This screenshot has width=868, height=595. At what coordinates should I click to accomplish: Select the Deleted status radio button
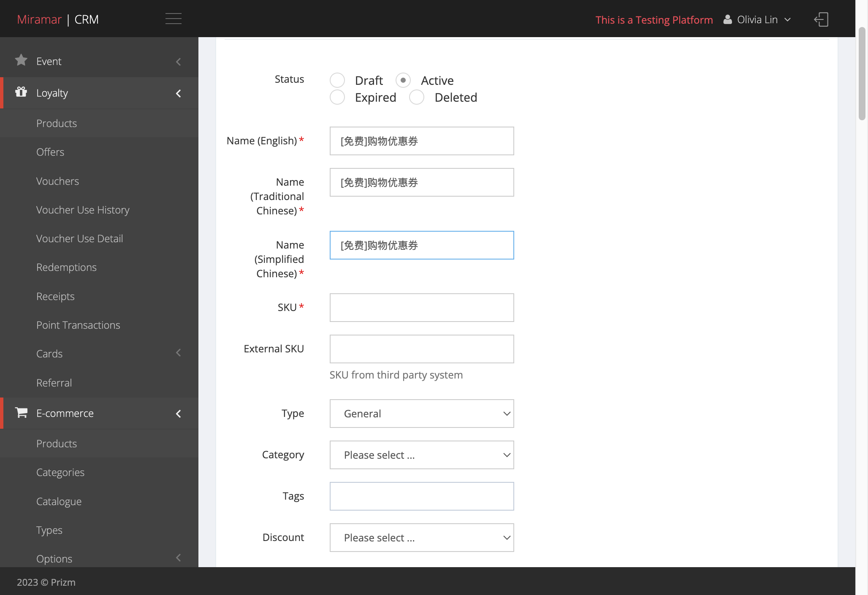tap(417, 97)
